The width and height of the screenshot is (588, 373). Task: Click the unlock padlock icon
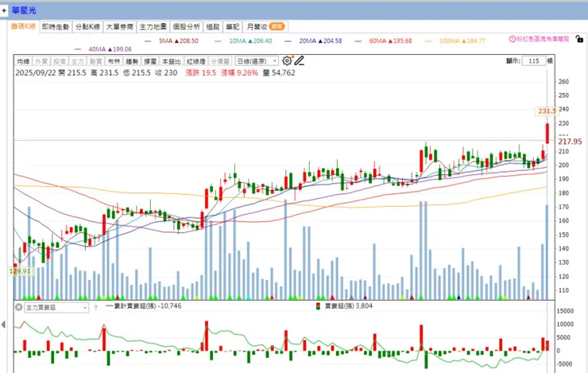coord(579,39)
